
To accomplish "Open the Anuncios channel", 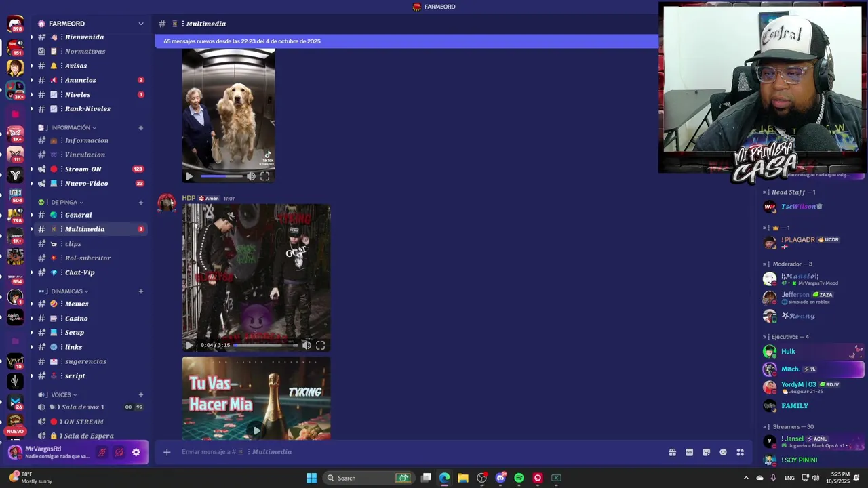I will [x=91, y=80].
